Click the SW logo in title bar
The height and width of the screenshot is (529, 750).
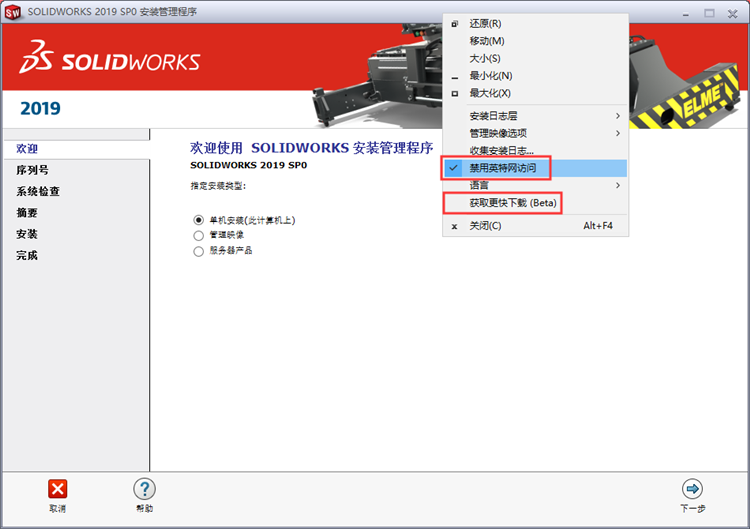point(13,12)
